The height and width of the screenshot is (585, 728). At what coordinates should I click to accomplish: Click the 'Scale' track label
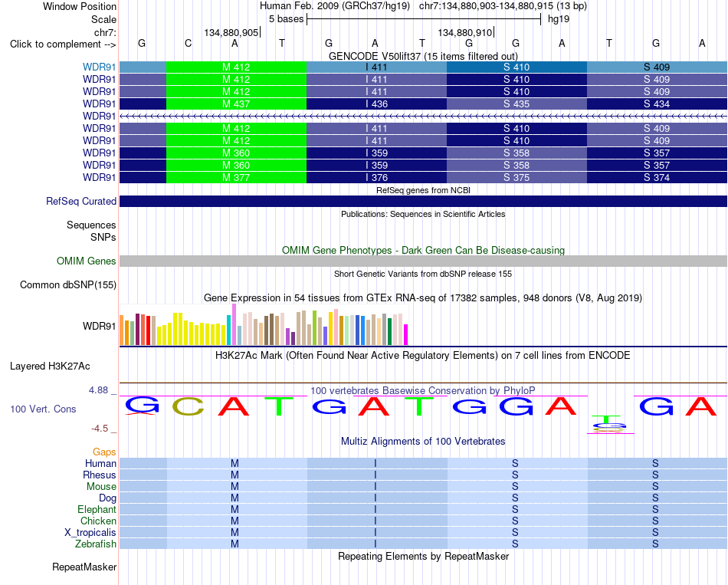tap(103, 19)
